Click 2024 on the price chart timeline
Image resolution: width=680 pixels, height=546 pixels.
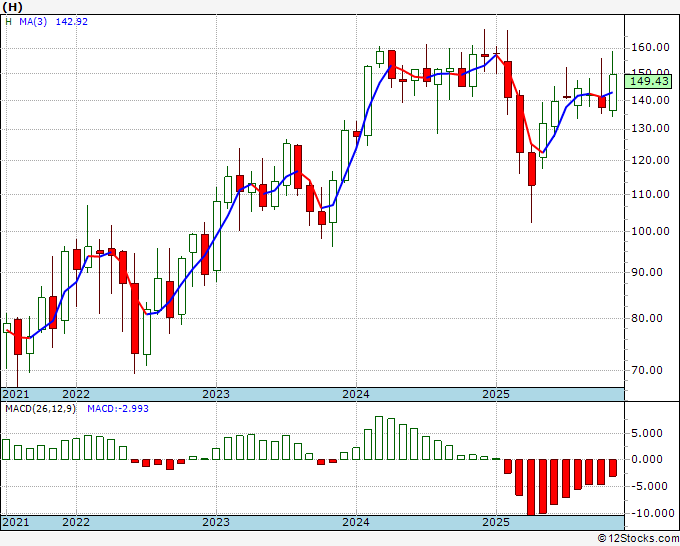point(356,394)
